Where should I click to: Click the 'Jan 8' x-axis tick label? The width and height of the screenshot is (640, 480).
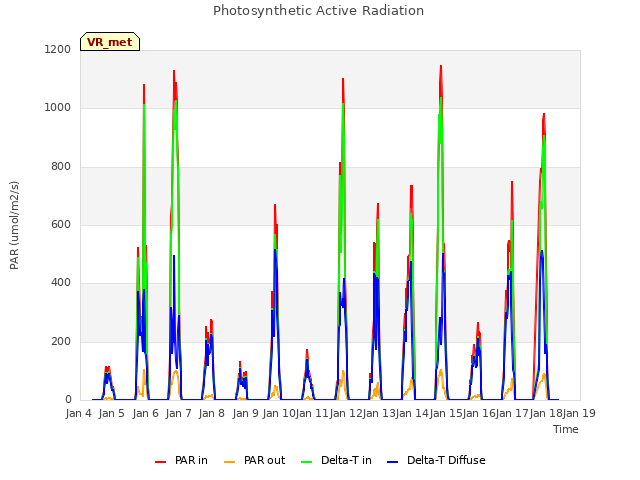211,413
